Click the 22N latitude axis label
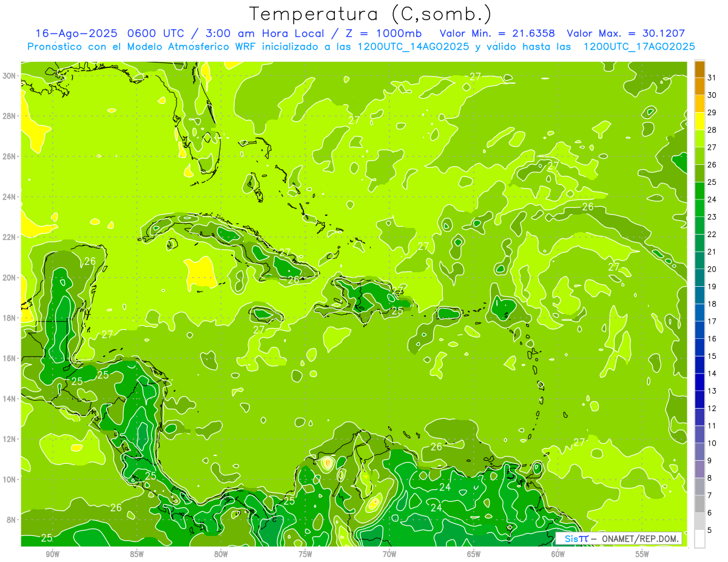728x562 pixels. 10,237
